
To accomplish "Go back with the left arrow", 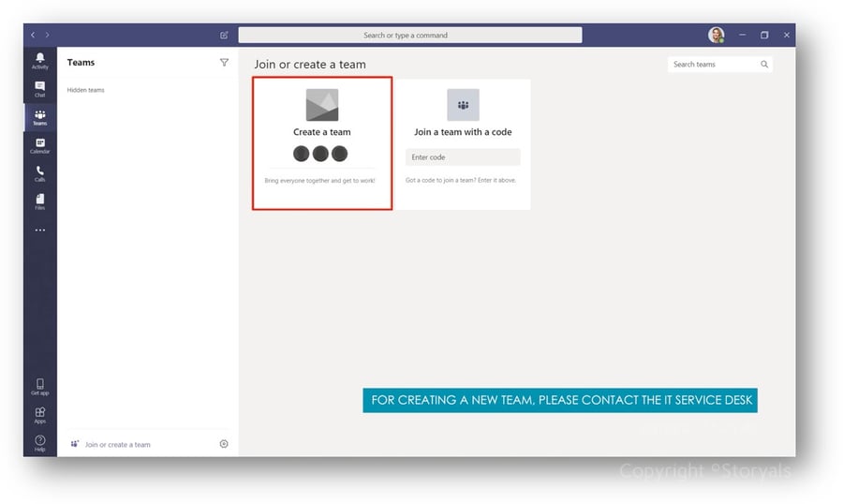I will [x=33, y=35].
